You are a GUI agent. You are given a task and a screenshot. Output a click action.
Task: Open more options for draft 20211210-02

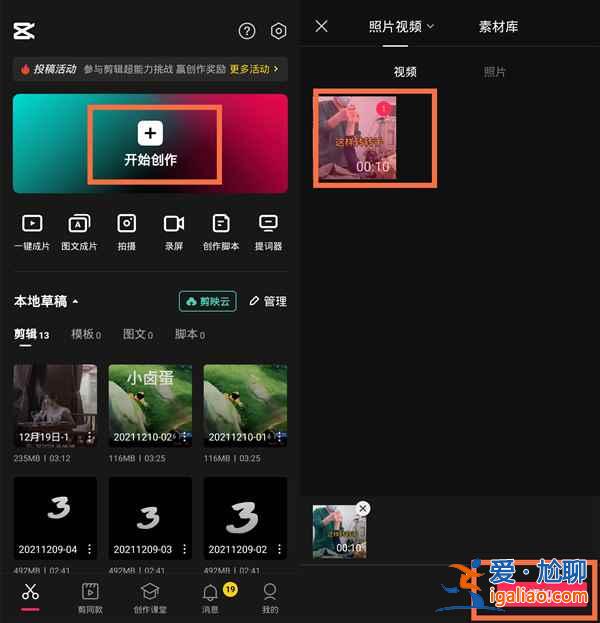point(184,437)
